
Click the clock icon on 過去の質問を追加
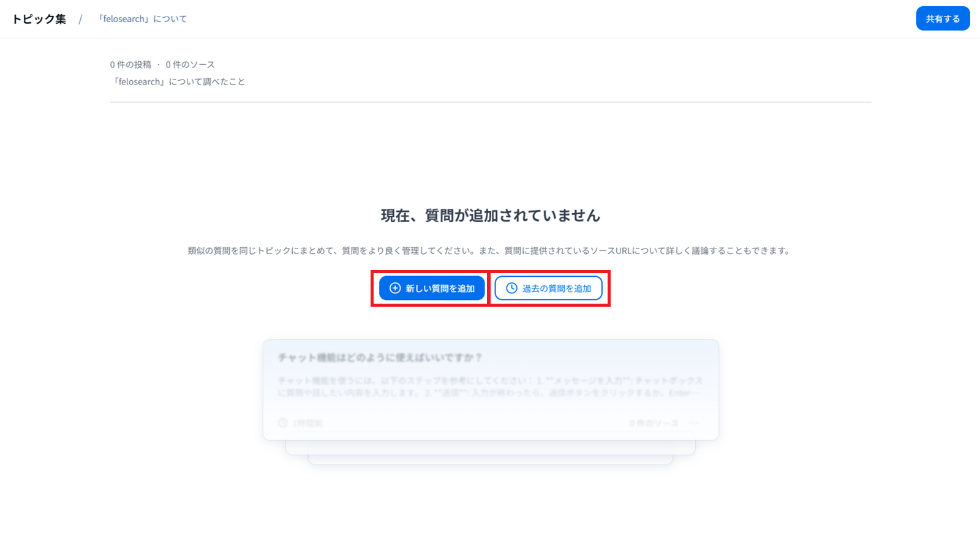click(512, 288)
